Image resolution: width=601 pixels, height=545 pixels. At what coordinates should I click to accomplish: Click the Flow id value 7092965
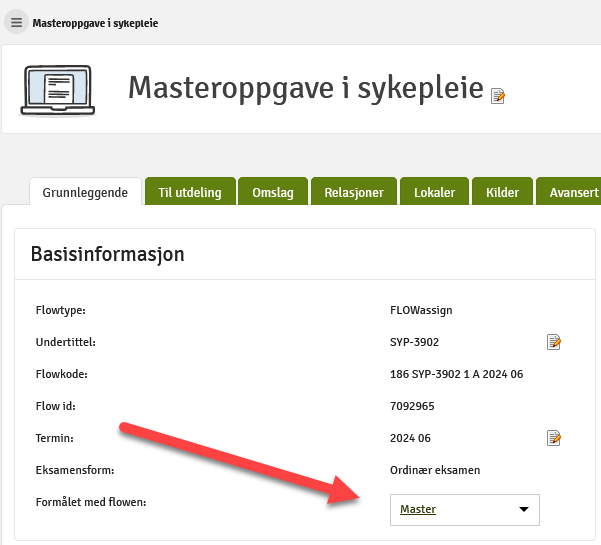(412, 406)
